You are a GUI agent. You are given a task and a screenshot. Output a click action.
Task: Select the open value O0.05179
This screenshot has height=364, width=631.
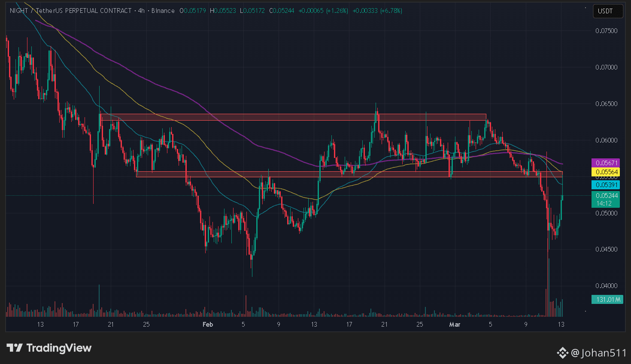tap(194, 11)
